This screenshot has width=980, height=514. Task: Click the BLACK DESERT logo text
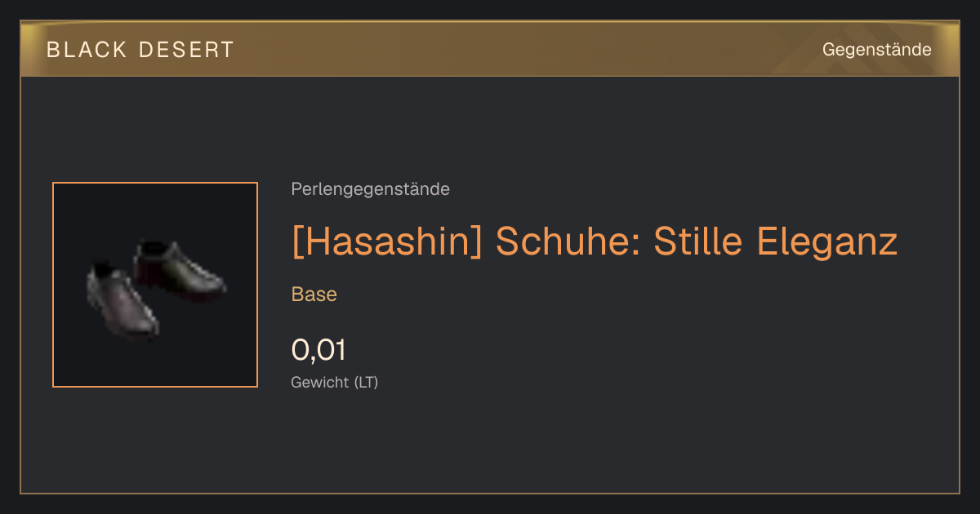click(x=140, y=50)
